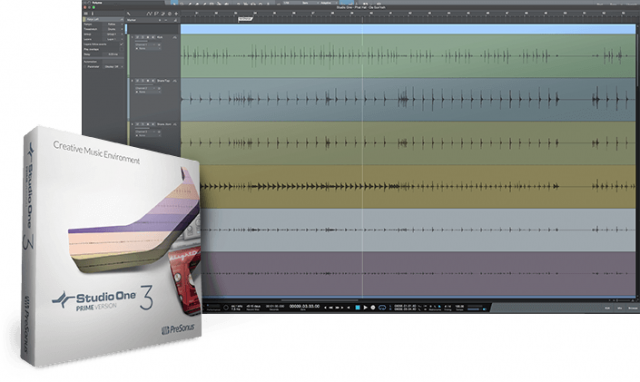This screenshot has width=640, height=382.
Task: Open the track list icon in inspector header
Action: tap(86, 13)
